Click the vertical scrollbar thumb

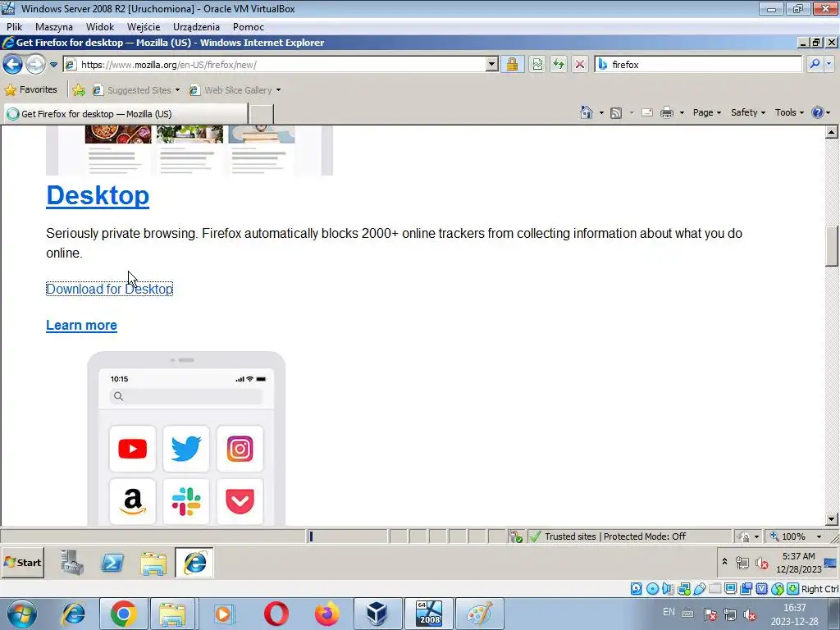[x=832, y=246]
